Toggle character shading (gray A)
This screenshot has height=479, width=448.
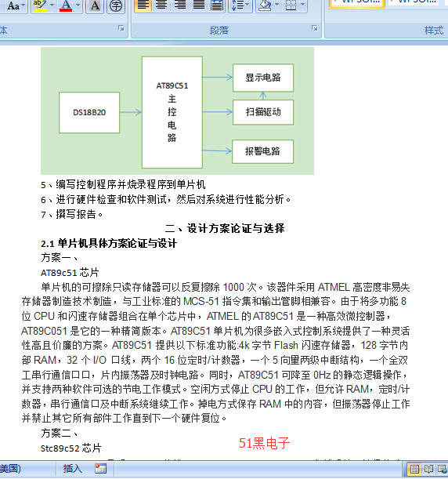[x=95, y=5]
